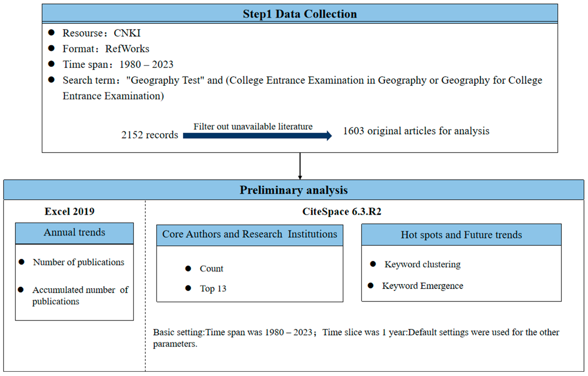Select Core Authors and Research Institutions header
Image resolution: width=588 pixels, height=376 pixels.
249,234
